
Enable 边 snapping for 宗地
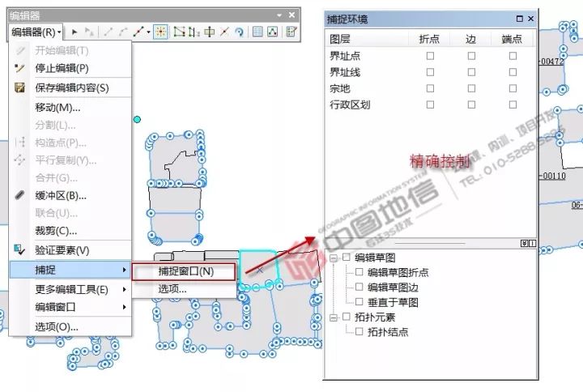pos(471,88)
